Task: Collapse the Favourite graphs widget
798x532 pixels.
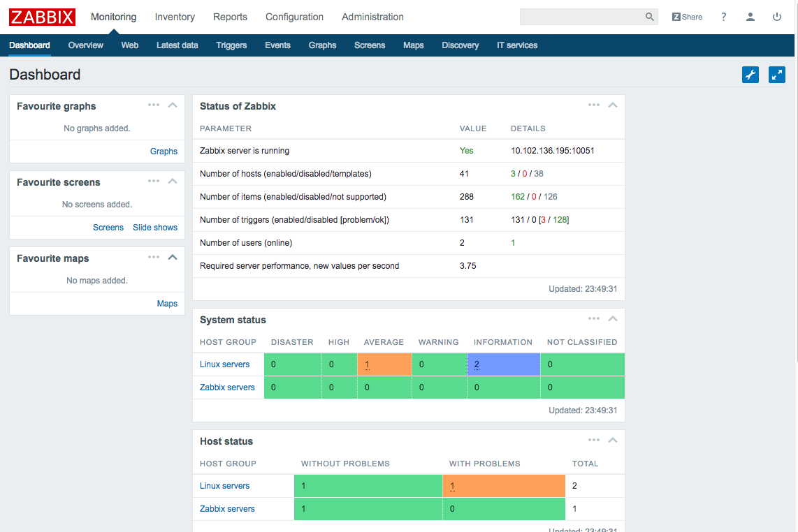Action: [172, 105]
